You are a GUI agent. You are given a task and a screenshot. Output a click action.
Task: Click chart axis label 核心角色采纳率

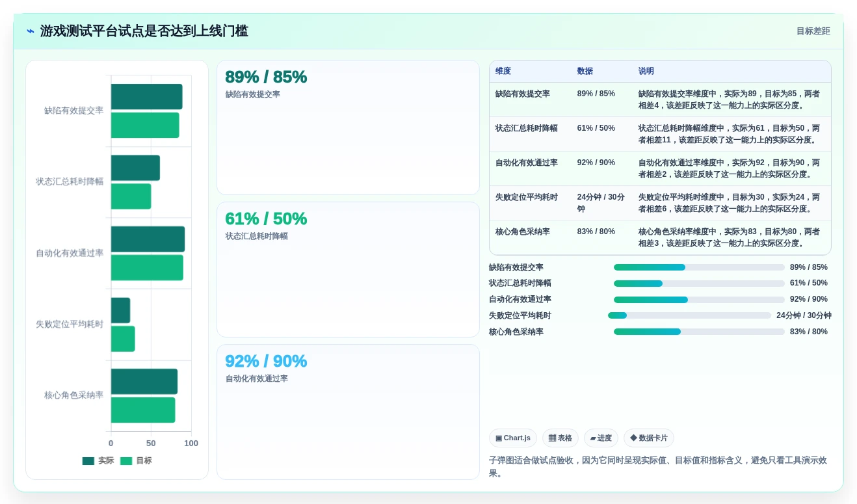click(x=73, y=395)
